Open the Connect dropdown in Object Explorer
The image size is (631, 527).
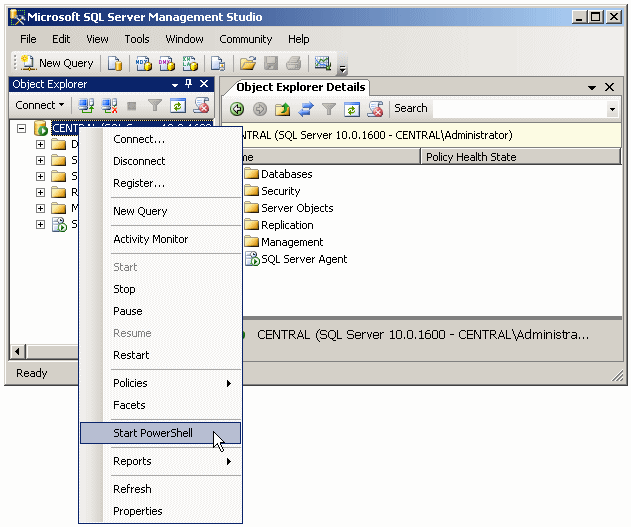point(39,105)
